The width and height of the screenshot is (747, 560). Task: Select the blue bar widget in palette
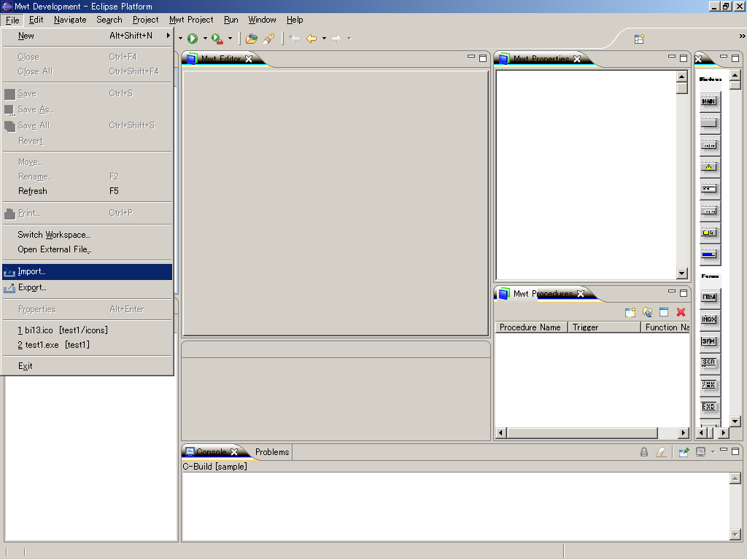click(x=709, y=254)
